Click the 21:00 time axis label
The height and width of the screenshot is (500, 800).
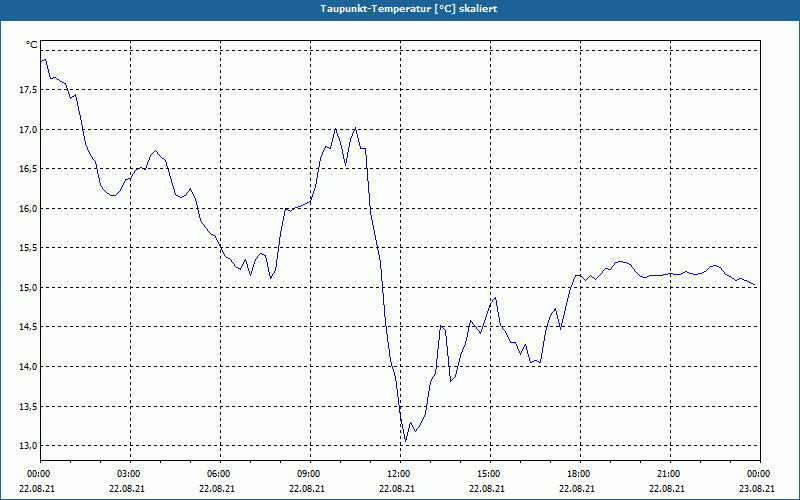pyautogui.click(x=670, y=474)
